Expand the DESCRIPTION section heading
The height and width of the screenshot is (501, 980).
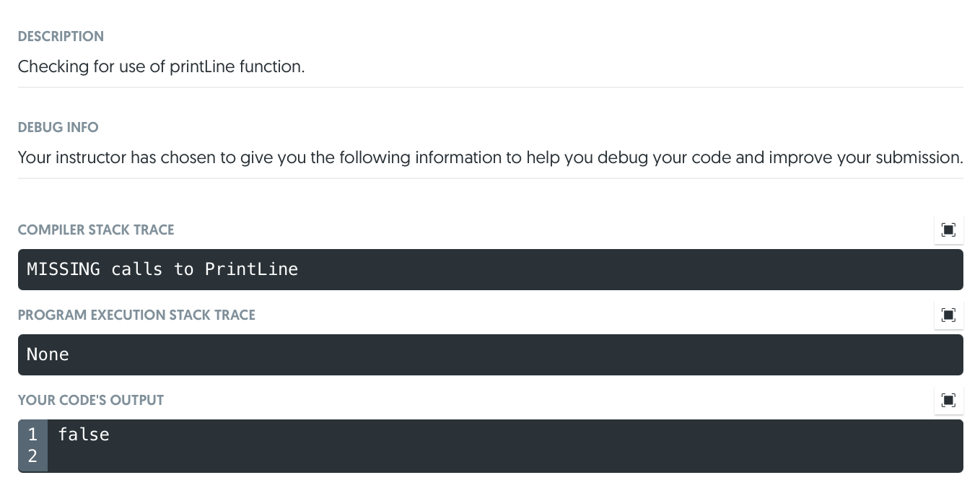pyautogui.click(x=61, y=36)
